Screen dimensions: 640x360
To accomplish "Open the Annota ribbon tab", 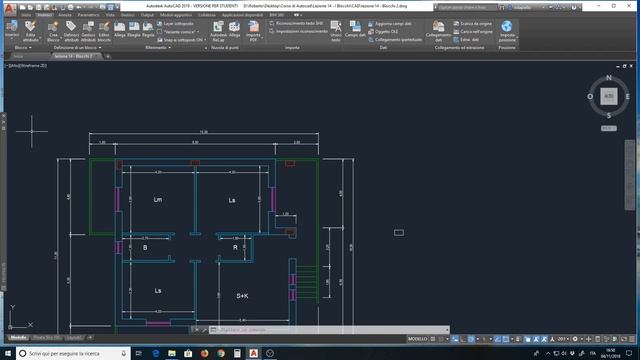I will tap(64, 15).
